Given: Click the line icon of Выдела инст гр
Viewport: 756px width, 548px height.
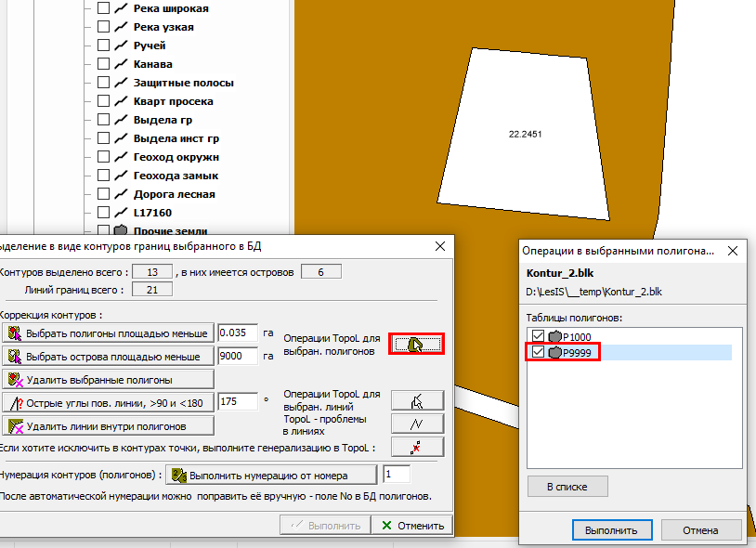Looking at the screenshot, I should (x=121, y=137).
